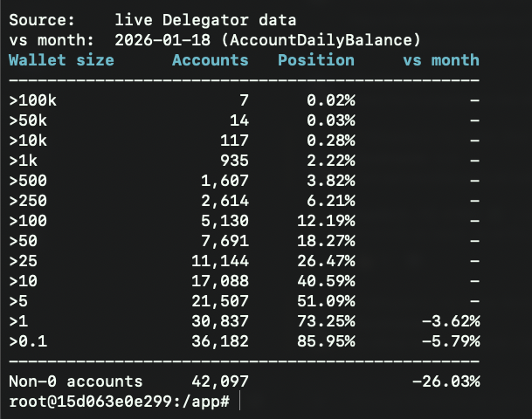This screenshot has height=419, width=532.
Task: Click the position value 73.25%
Action: pos(326,320)
